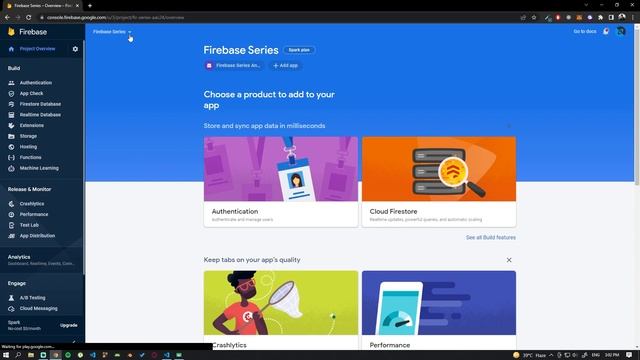This screenshot has height=360, width=640.
Task: Collapse the Release & Monitor section header
Action: pos(29,189)
